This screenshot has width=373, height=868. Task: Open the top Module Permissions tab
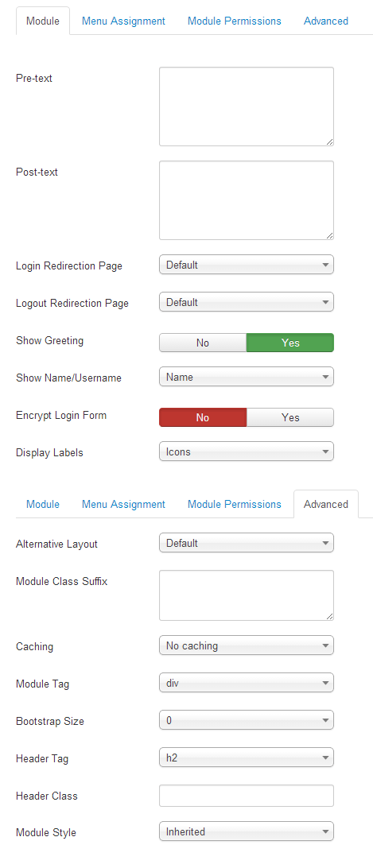(235, 21)
